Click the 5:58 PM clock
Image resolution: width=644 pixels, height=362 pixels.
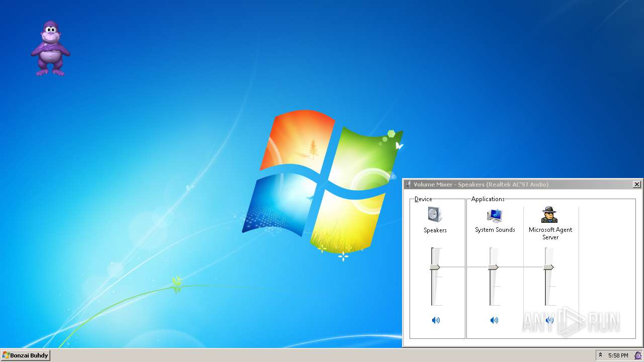tap(618, 355)
